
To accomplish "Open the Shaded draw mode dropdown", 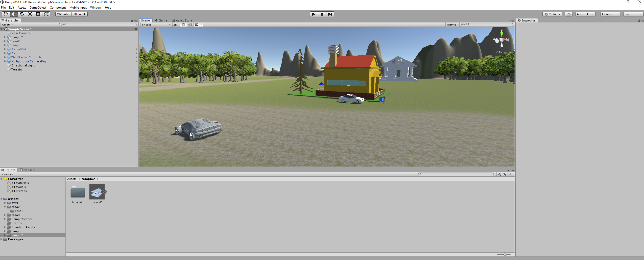I will pyautogui.click(x=156, y=25).
